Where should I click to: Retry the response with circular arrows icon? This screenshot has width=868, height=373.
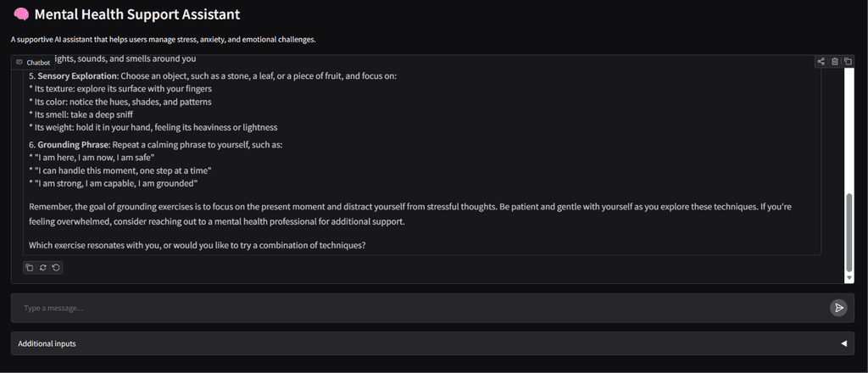[x=43, y=268]
